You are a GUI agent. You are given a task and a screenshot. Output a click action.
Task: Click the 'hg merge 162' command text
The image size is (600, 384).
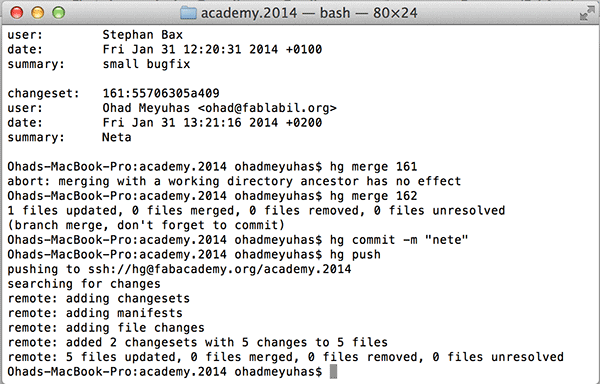[x=373, y=196]
